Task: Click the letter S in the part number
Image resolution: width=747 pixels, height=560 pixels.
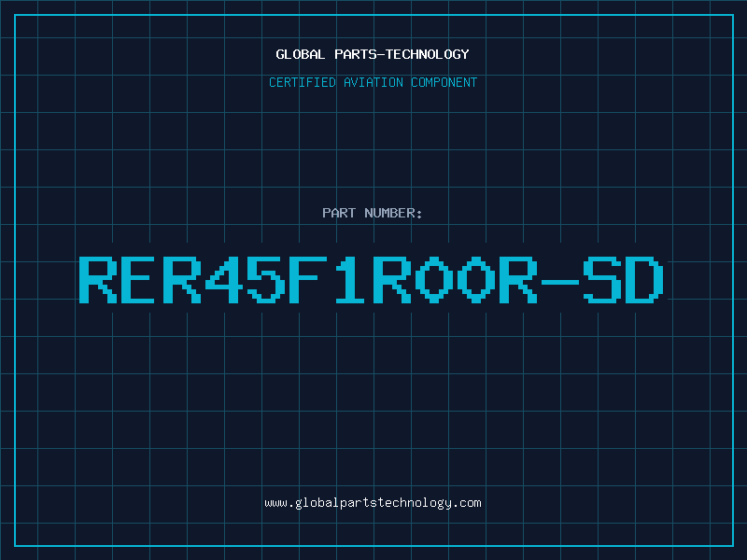Action: [602, 279]
